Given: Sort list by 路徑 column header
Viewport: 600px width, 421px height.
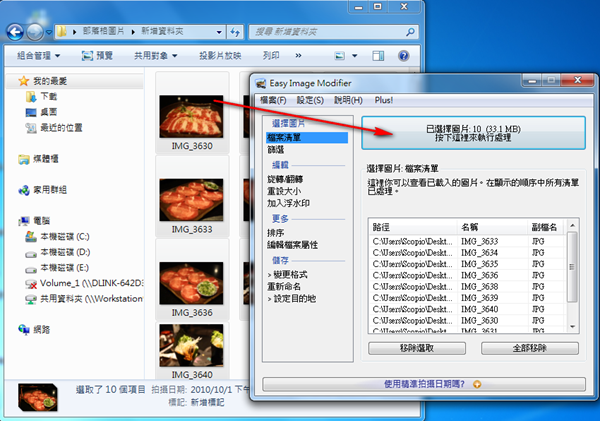Looking at the screenshot, I should click(x=413, y=227).
